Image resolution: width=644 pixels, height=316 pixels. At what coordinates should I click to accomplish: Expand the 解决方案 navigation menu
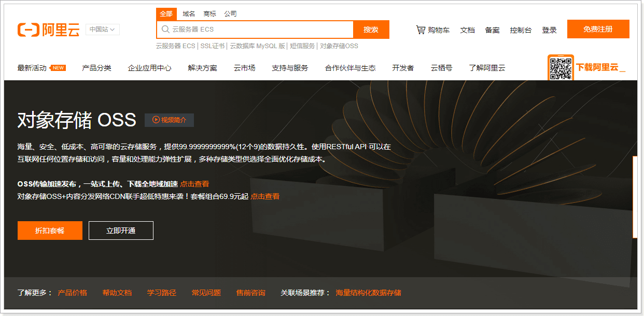click(x=202, y=68)
